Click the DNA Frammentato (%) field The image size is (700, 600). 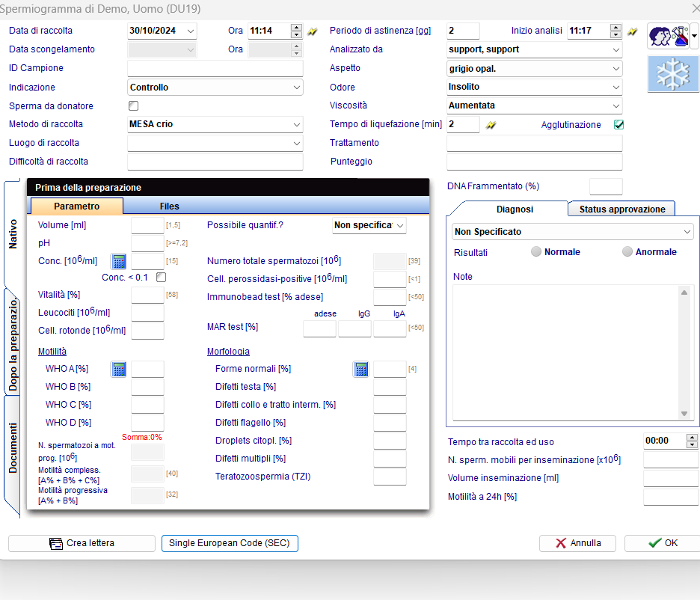(606, 186)
